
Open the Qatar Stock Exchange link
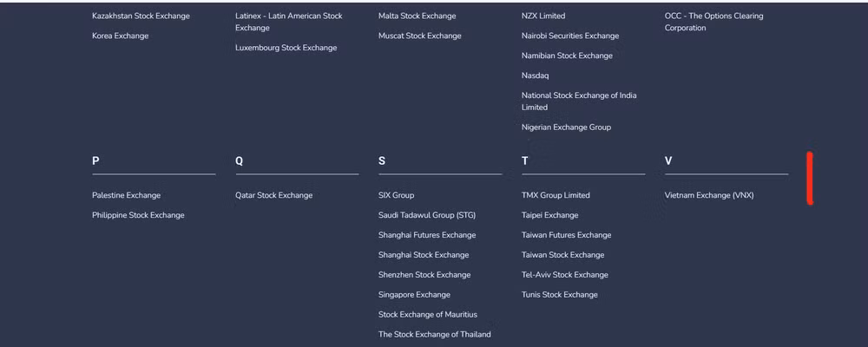[x=274, y=195]
